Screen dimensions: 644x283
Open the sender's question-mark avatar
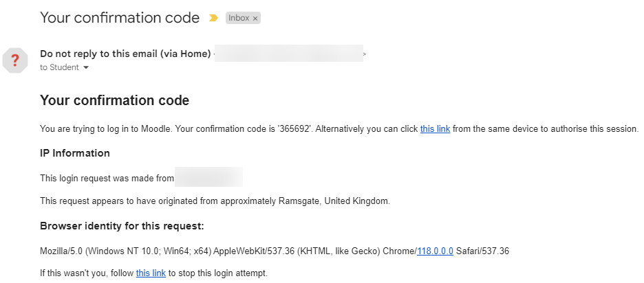(14, 60)
